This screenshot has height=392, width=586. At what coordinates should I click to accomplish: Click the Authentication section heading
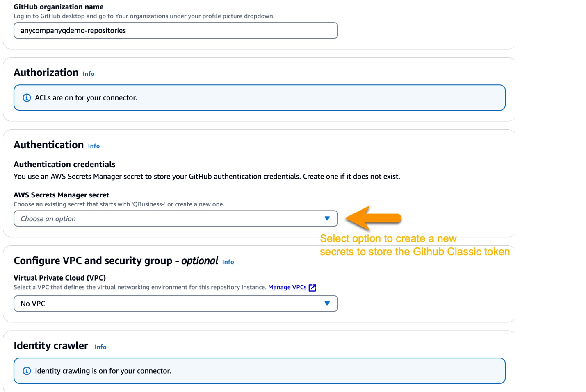click(48, 145)
